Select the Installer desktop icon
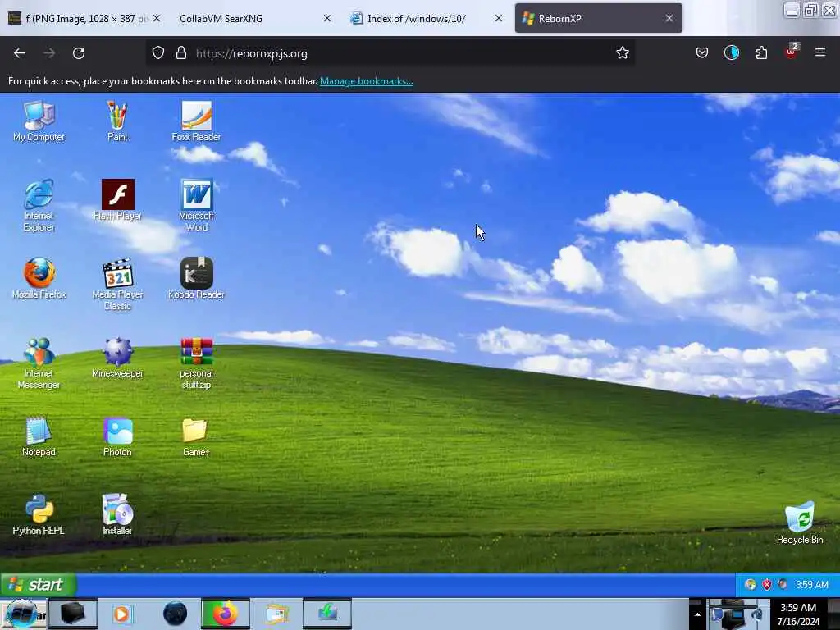The width and height of the screenshot is (840, 630). [x=117, y=515]
